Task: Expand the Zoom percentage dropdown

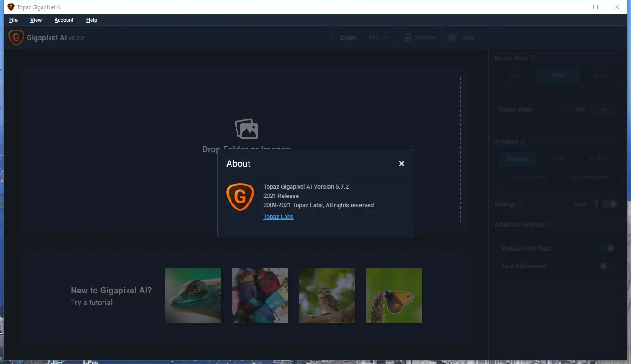Action: 378,37
